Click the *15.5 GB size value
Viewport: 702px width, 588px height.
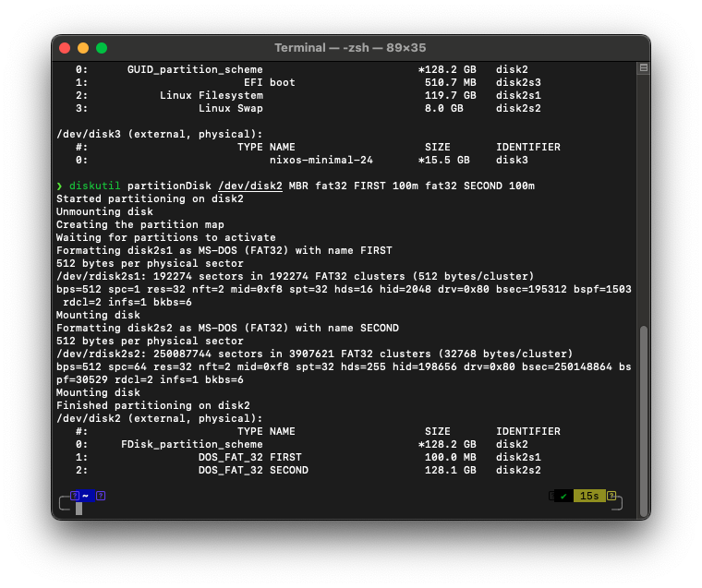pos(444,160)
